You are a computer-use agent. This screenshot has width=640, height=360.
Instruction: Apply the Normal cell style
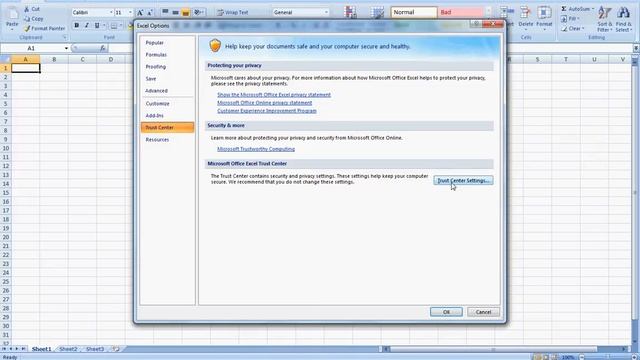point(414,12)
